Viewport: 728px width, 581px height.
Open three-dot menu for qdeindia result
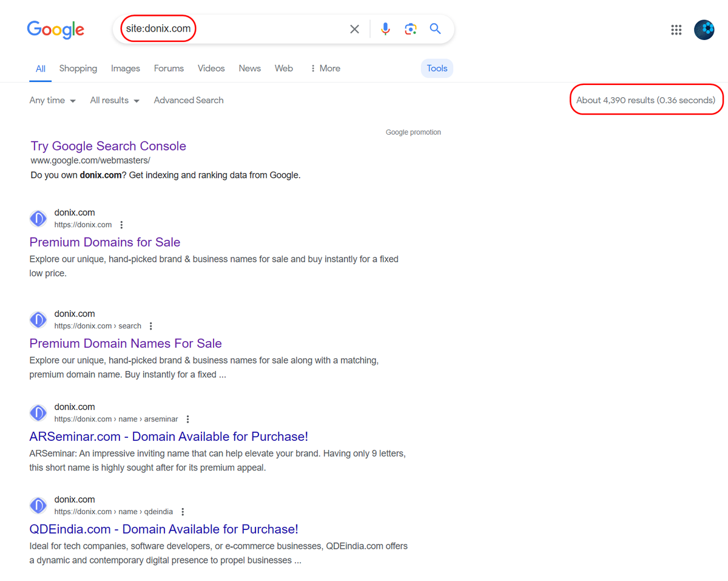coord(183,512)
